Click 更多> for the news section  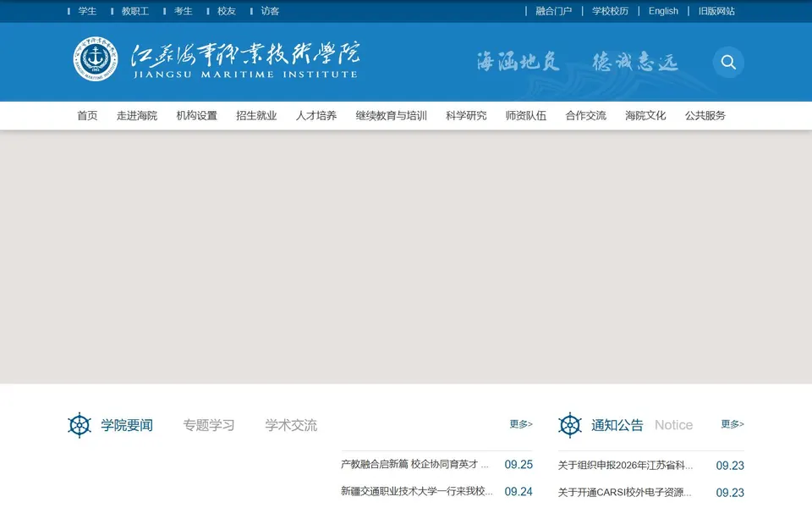point(521,424)
